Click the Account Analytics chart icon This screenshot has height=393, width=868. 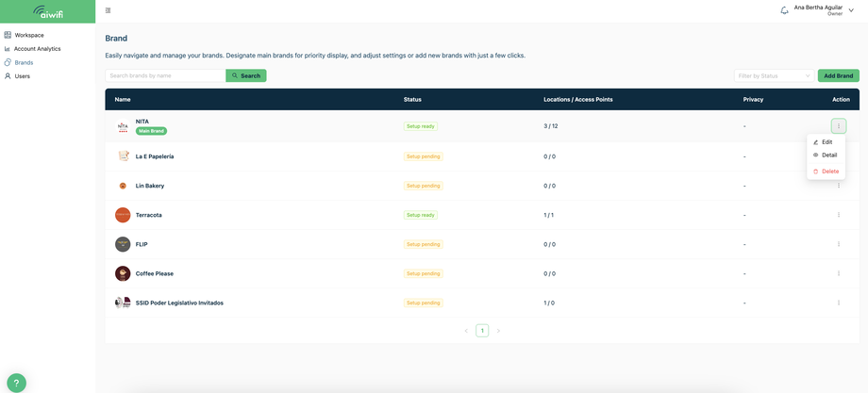click(8, 49)
